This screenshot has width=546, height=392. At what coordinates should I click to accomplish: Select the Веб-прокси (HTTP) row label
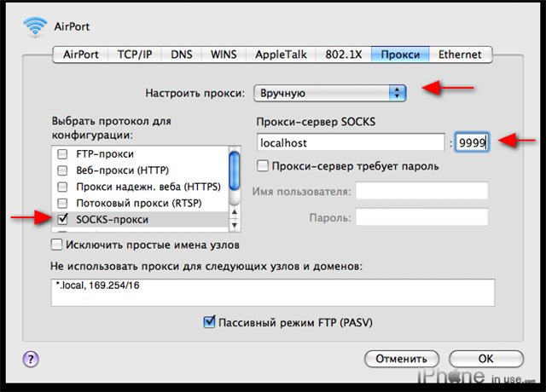point(123,170)
